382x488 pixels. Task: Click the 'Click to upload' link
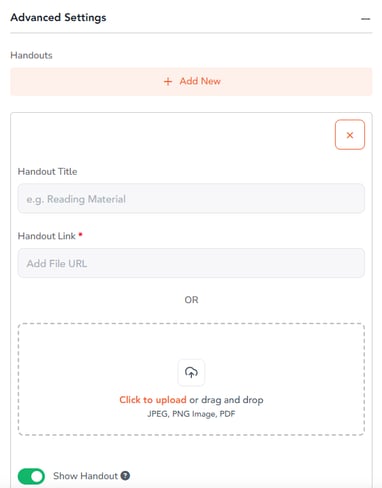pyautogui.click(x=153, y=400)
